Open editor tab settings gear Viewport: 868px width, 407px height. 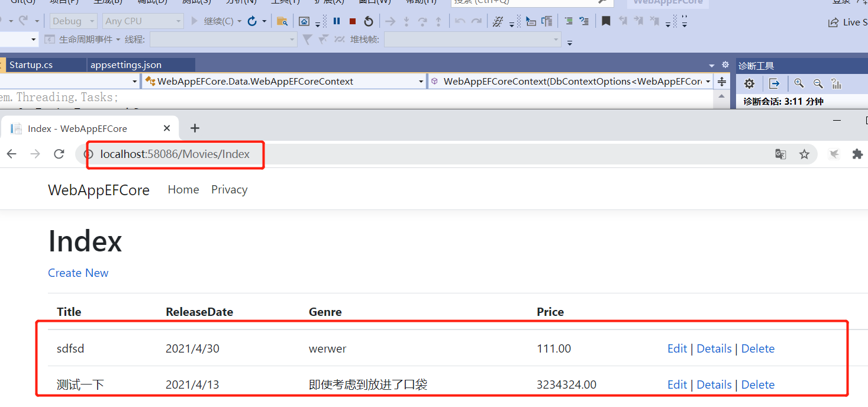[x=725, y=65]
